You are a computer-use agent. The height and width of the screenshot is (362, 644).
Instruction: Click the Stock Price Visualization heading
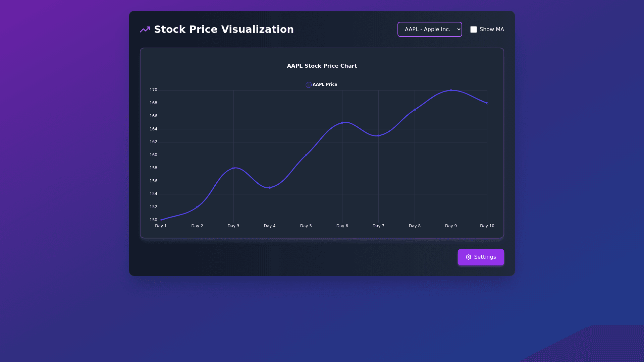(224, 29)
